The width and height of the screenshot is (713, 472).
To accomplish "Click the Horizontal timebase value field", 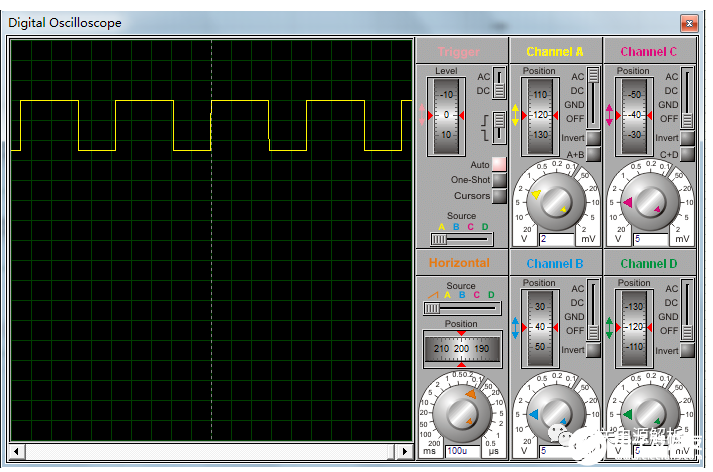I will click(461, 452).
